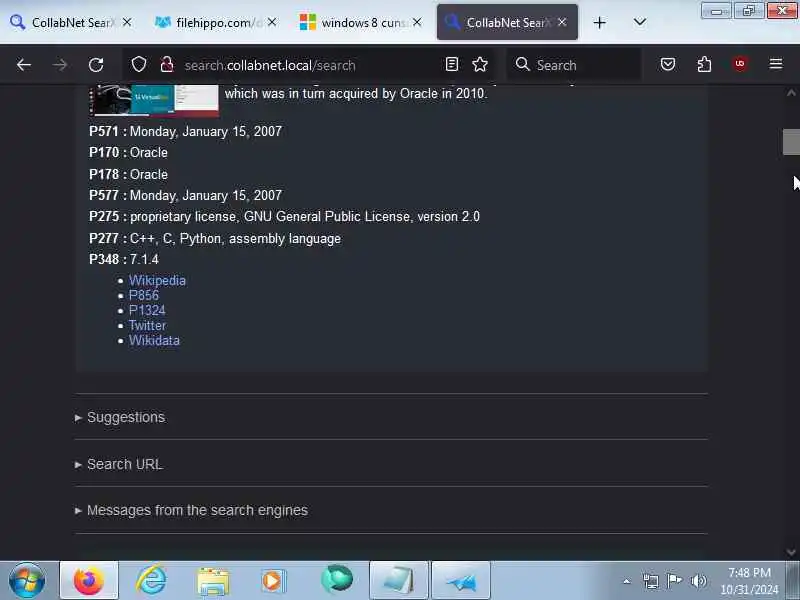The width and height of the screenshot is (800, 600).
Task: Open a new tab with plus button
Action: point(599,22)
